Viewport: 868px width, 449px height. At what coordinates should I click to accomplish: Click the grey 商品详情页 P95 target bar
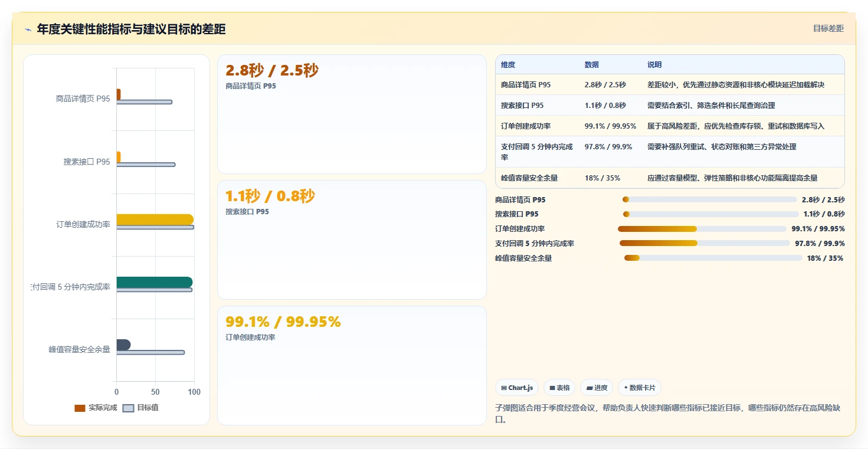click(x=145, y=102)
